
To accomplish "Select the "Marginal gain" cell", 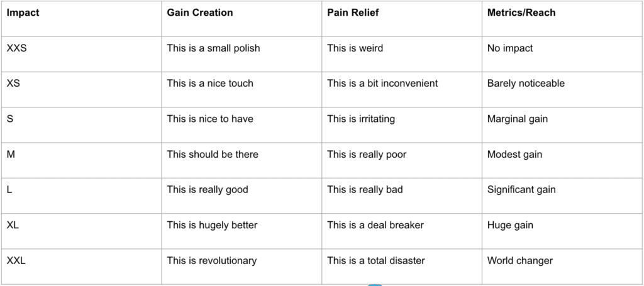I will (x=518, y=119).
